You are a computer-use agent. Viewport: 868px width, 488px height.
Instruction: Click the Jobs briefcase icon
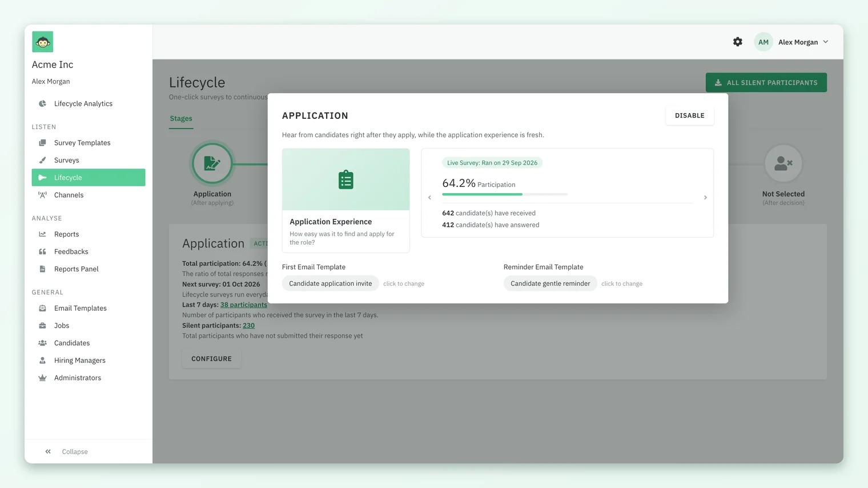click(42, 326)
